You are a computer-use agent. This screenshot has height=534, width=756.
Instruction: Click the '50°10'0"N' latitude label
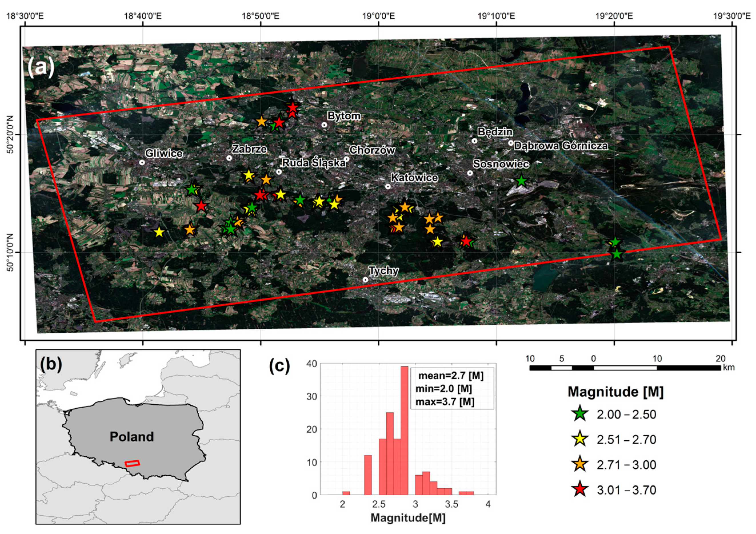click(10, 253)
